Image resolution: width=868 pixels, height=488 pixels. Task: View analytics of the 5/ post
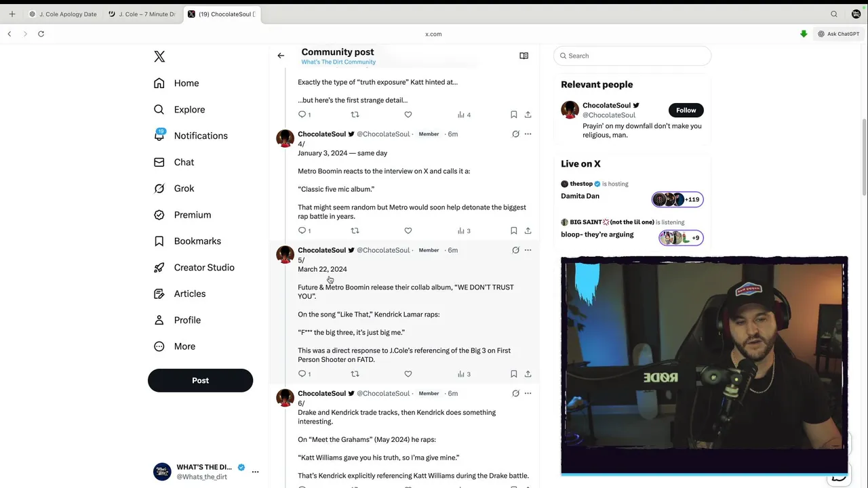[464, 374]
